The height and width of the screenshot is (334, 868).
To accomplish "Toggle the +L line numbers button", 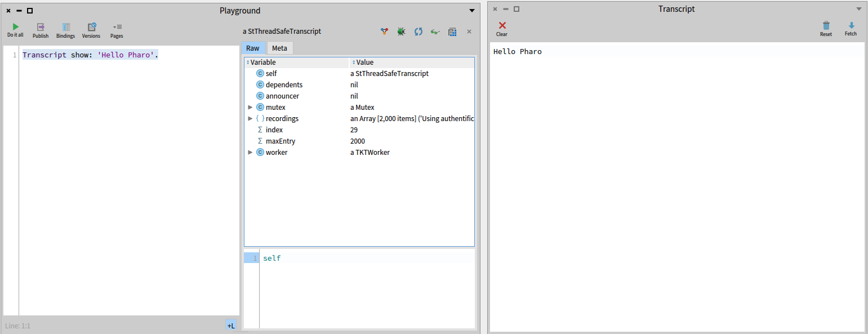I will (x=231, y=326).
